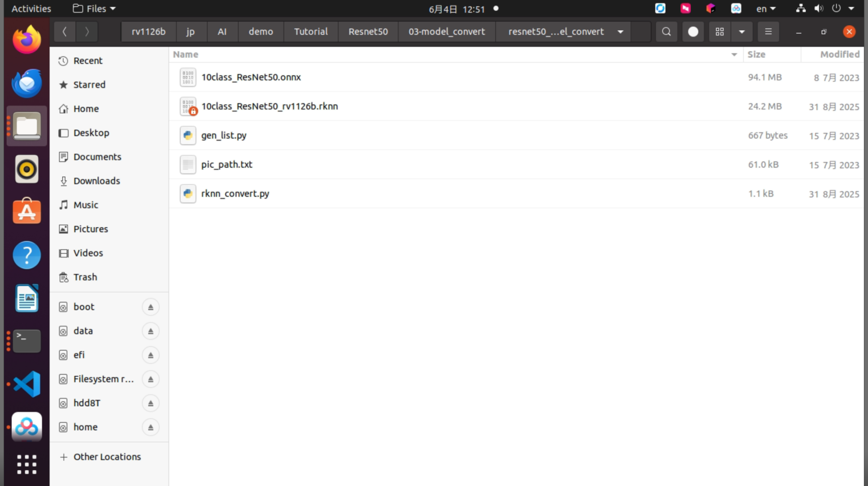Open Ubuntu Software from the dock
The width and height of the screenshot is (868, 486).
click(27, 212)
